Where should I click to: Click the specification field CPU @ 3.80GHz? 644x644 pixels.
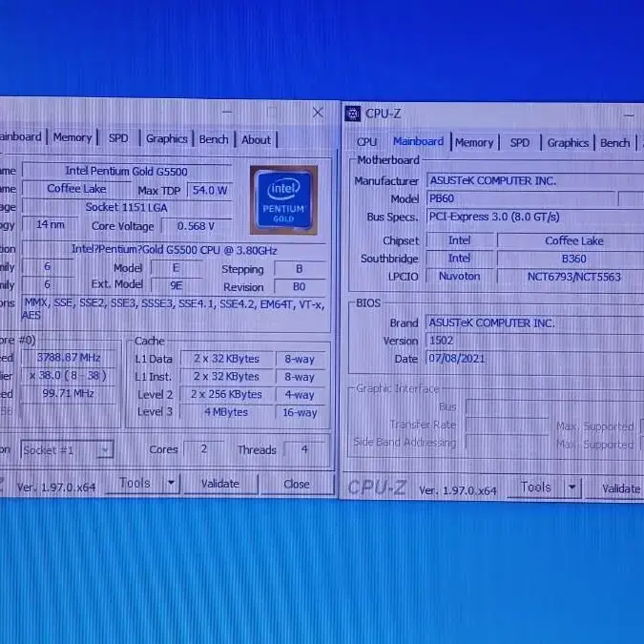click(x=175, y=250)
